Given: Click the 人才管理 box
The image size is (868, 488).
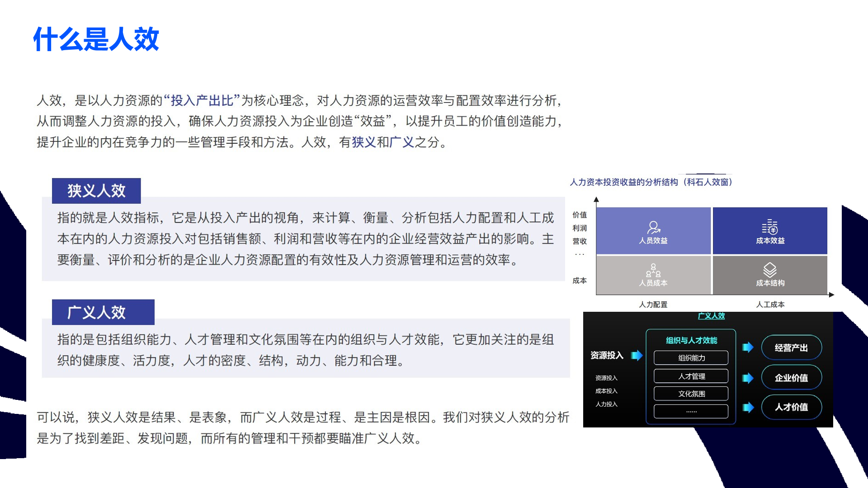Looking at the screenshot, I should coord(691,376).
